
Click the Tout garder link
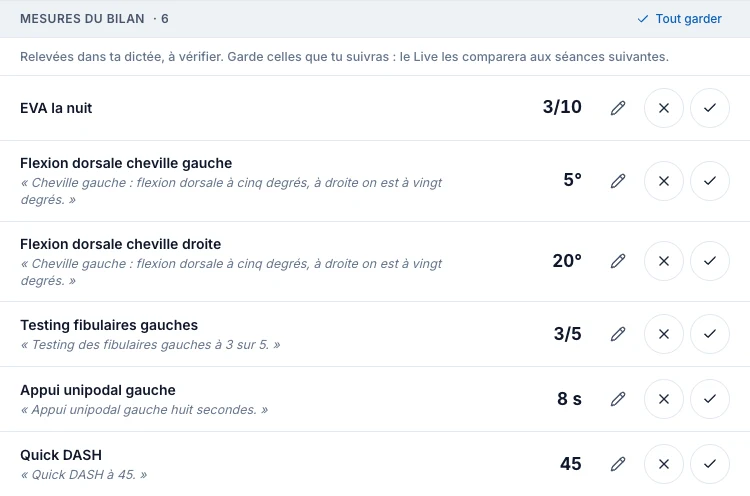pyautogui.click(x=679, y=19)
